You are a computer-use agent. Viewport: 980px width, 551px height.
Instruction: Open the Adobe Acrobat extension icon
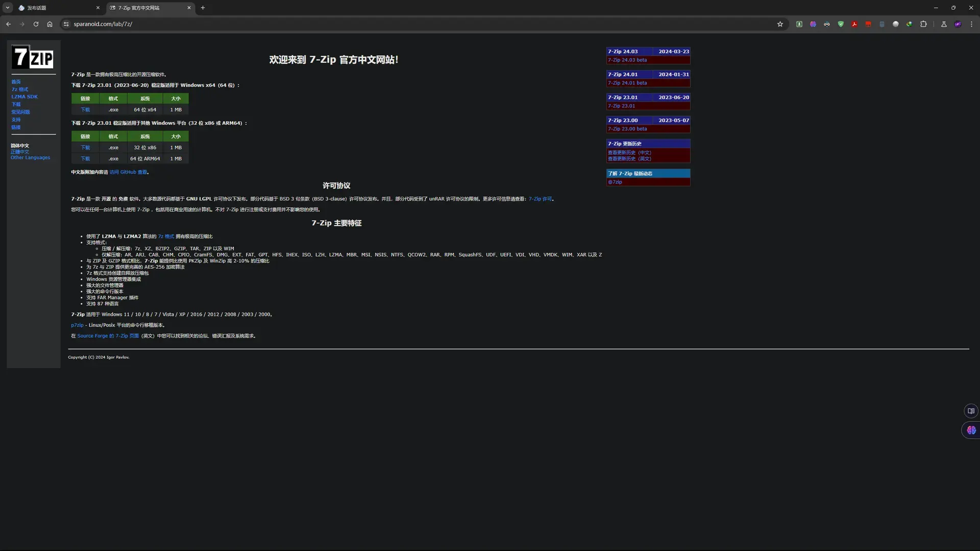854,24
